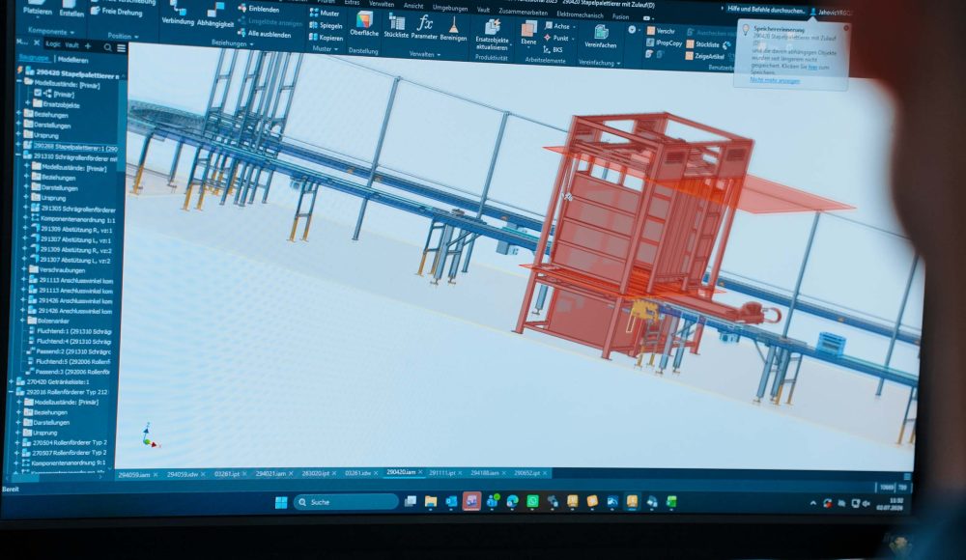Screen dimensions: 966x560
Task: Choose the Abhängigkeit constraint tool
Action: pyautogui.click(x=215, y=14)
